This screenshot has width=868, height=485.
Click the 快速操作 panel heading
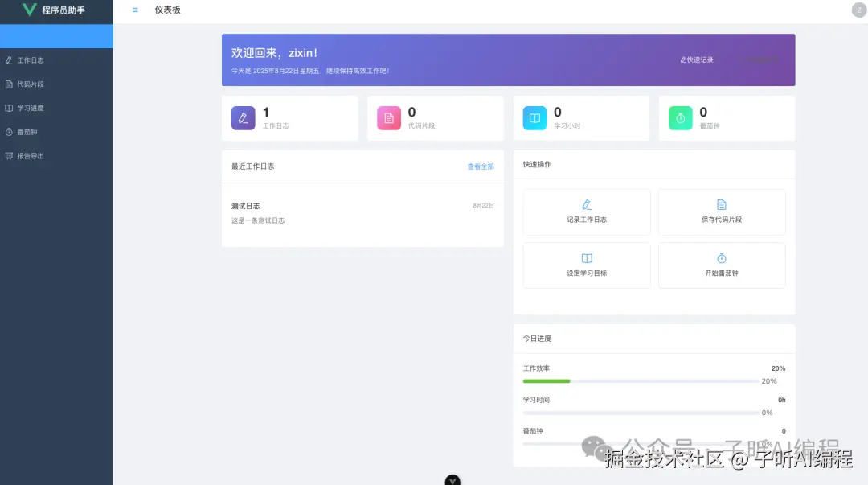click(537, 165)
